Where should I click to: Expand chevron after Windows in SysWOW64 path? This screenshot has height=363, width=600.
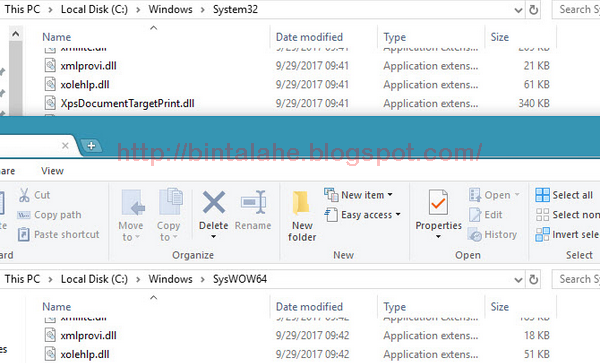coord(203,280)
